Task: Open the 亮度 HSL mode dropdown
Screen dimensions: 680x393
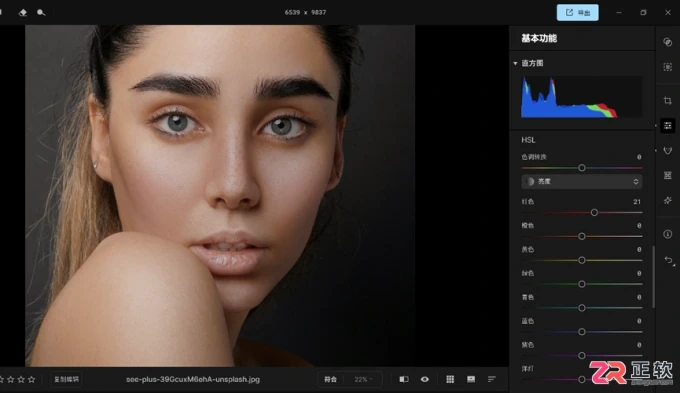Action: tap(582, 181)
